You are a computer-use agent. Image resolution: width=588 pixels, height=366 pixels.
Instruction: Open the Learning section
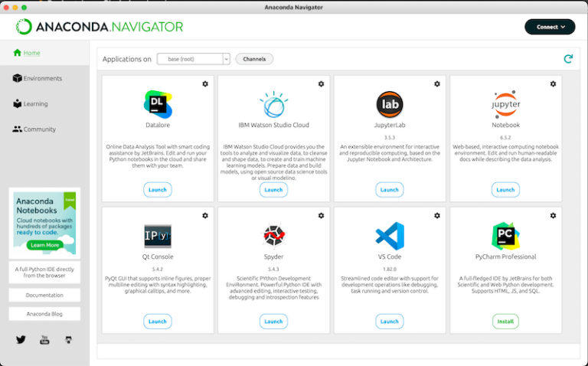(x=35, y=103)
